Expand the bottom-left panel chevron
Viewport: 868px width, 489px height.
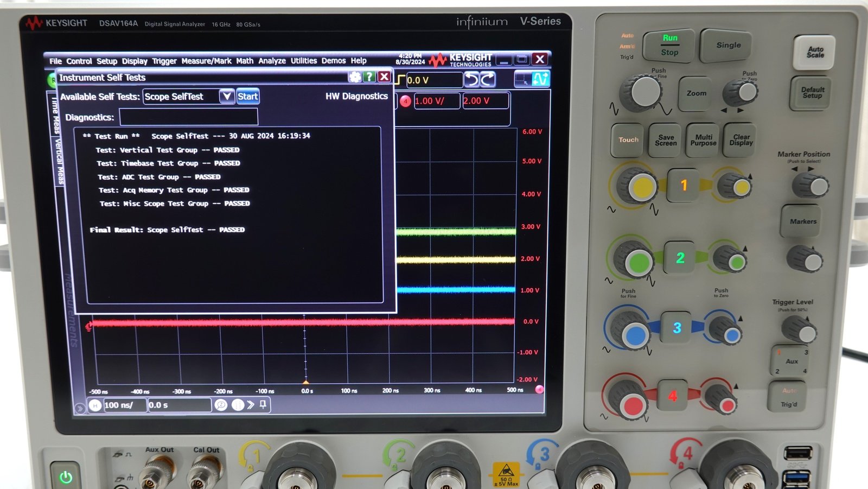click(x=80, y=408)
